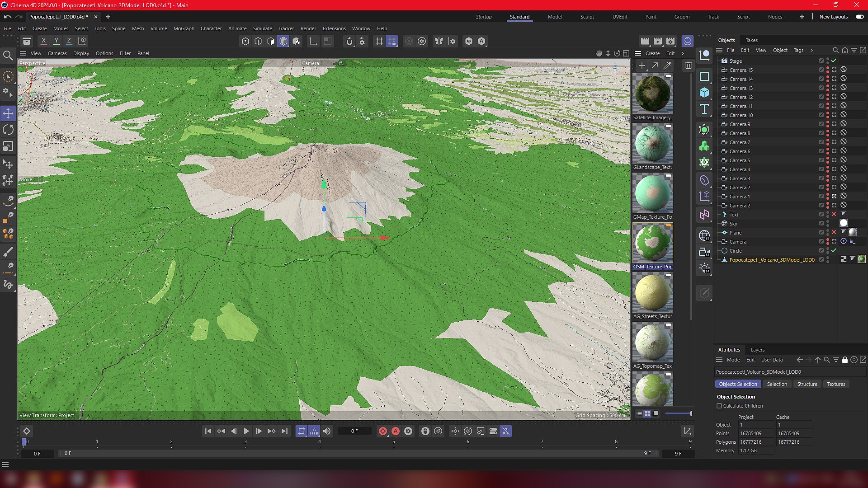Image resolution: width=868 pixels, height=488 pixels.
Task: Click the Cube primitive icon
Action: click(704, 93)
